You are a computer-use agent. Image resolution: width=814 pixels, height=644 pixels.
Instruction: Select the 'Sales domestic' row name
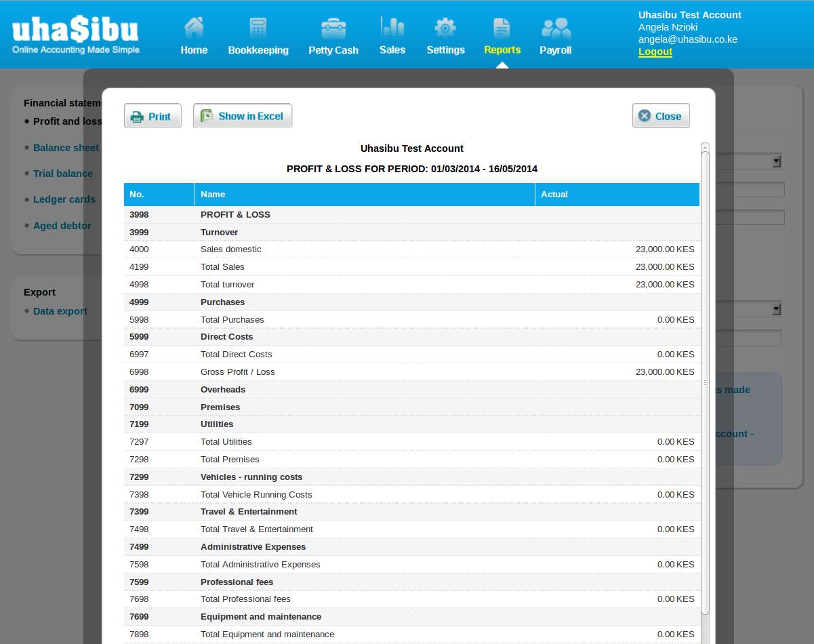click(231, 249)
